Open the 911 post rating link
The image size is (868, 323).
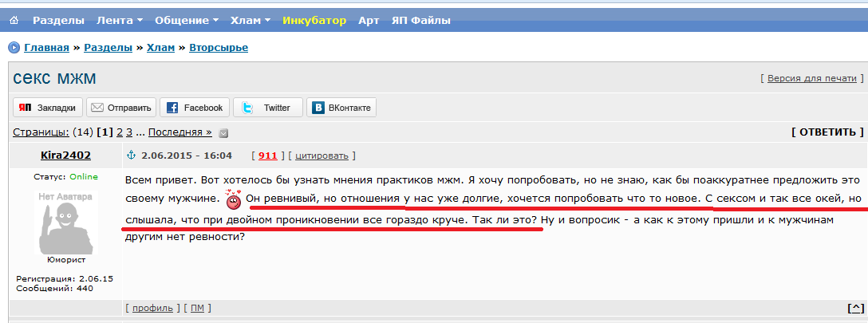tap(268, 156)
